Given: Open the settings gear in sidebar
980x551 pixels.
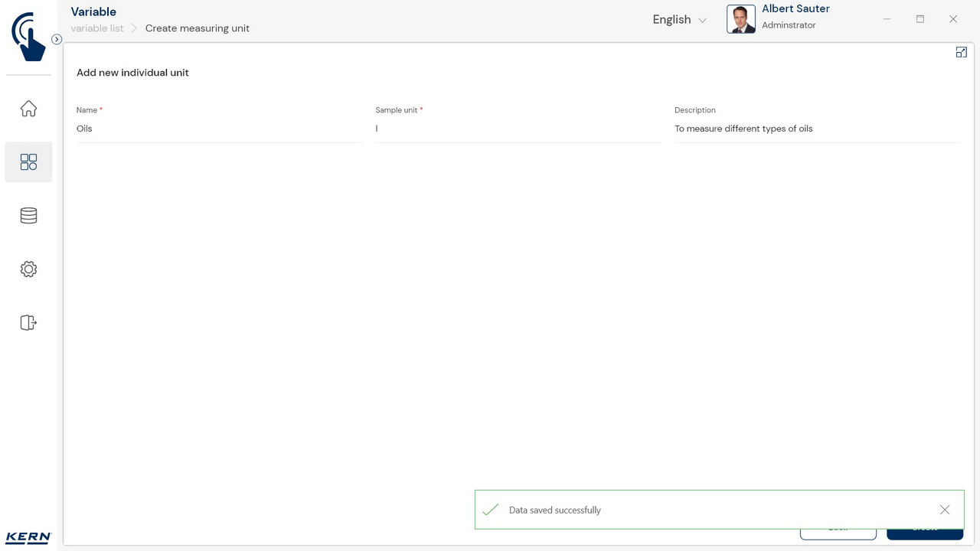Looking at the screenshot, I should pyautogui.click(x=28, y=269).
